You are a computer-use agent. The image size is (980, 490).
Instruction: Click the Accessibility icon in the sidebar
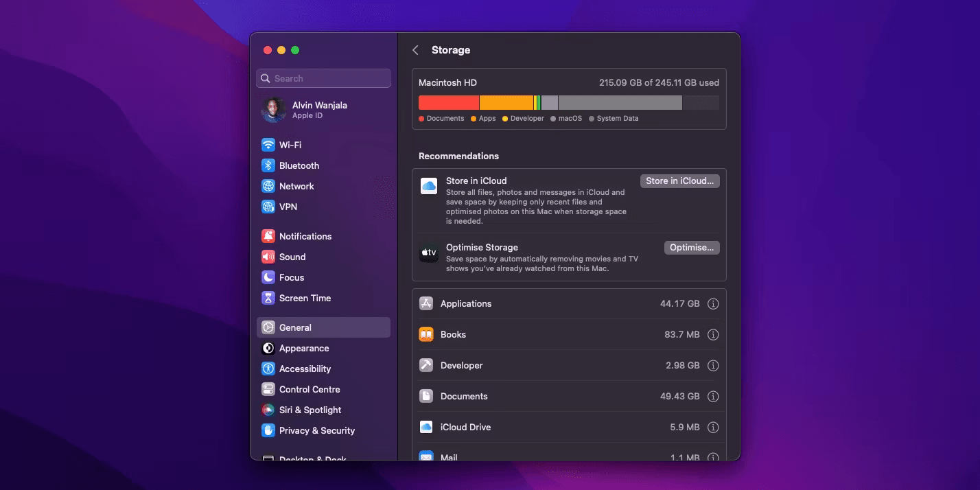(268, 369)
